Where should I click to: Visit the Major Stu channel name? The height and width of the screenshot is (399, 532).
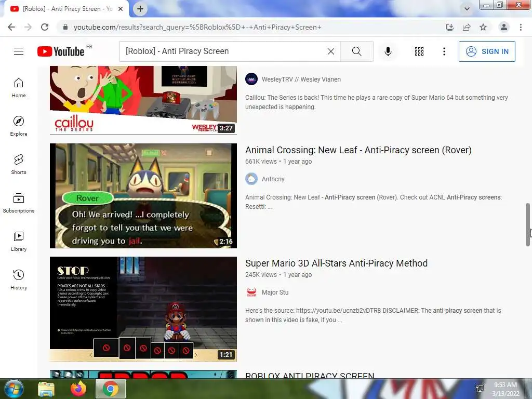point(275,292)
